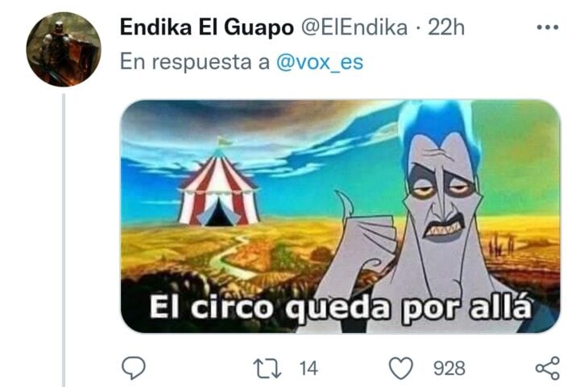This screenshot has height=387, width=588.
Task: Open the reply speech bubble icon
Action: [x=134, y=368]
